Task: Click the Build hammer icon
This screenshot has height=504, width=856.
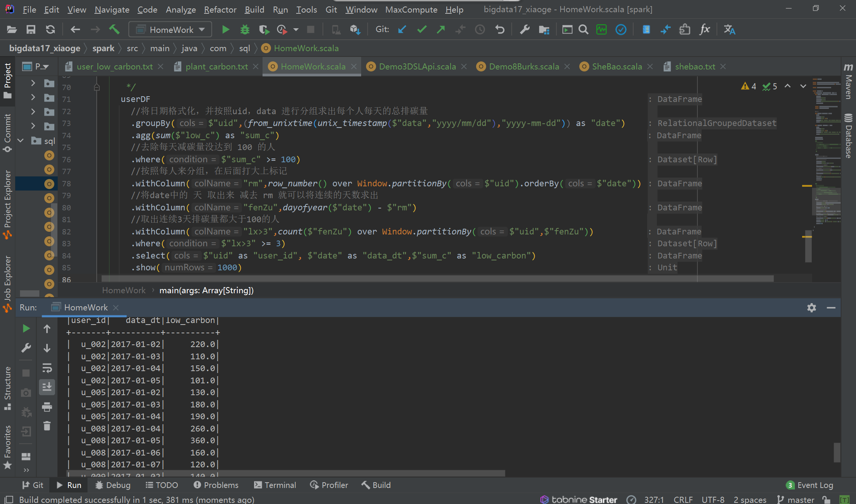Action: [114, 29]
